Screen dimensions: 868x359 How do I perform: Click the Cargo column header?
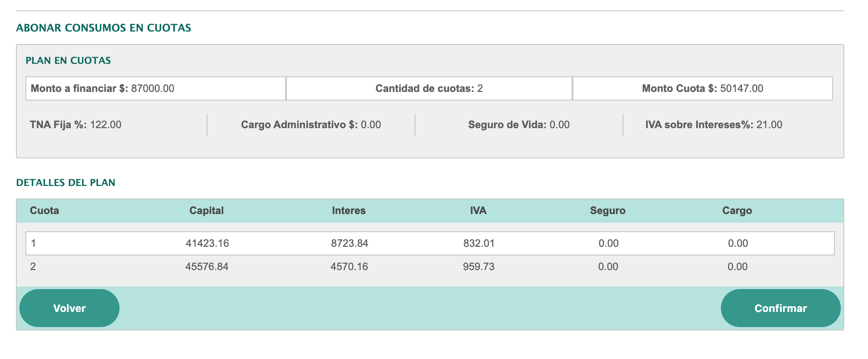click(737, 211)
